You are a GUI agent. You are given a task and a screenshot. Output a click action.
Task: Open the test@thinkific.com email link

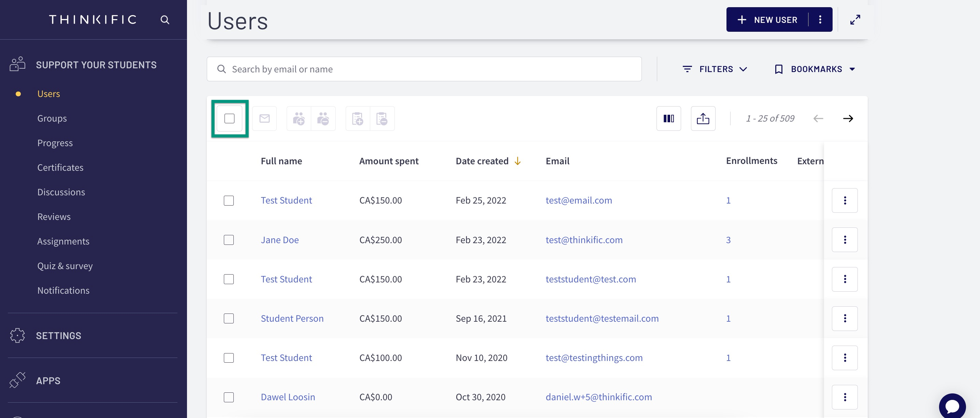[x=583, y=240]
